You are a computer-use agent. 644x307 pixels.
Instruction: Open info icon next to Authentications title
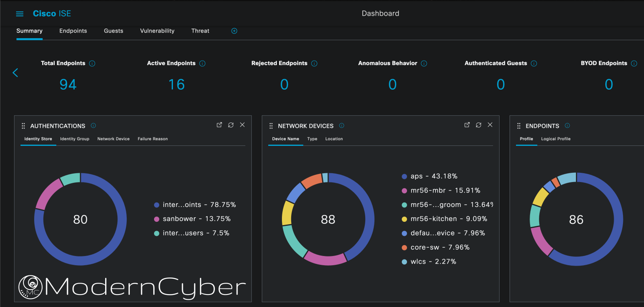click(x=93, y=126)
